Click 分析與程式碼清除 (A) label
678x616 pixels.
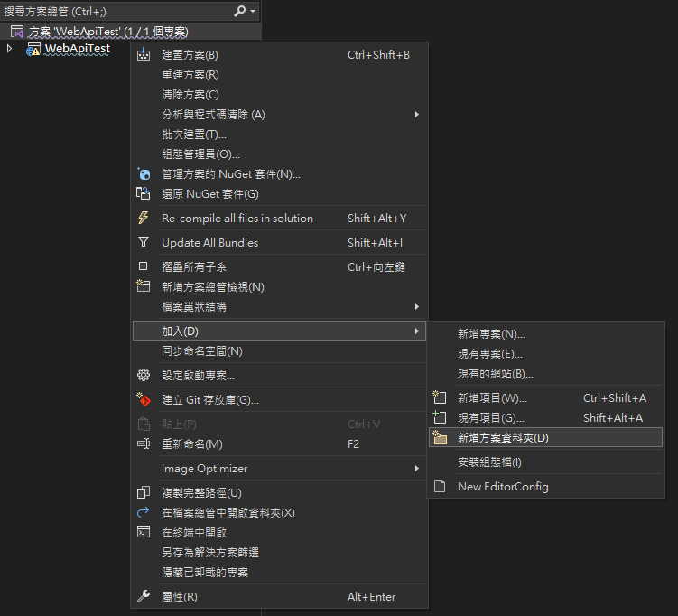213,114
